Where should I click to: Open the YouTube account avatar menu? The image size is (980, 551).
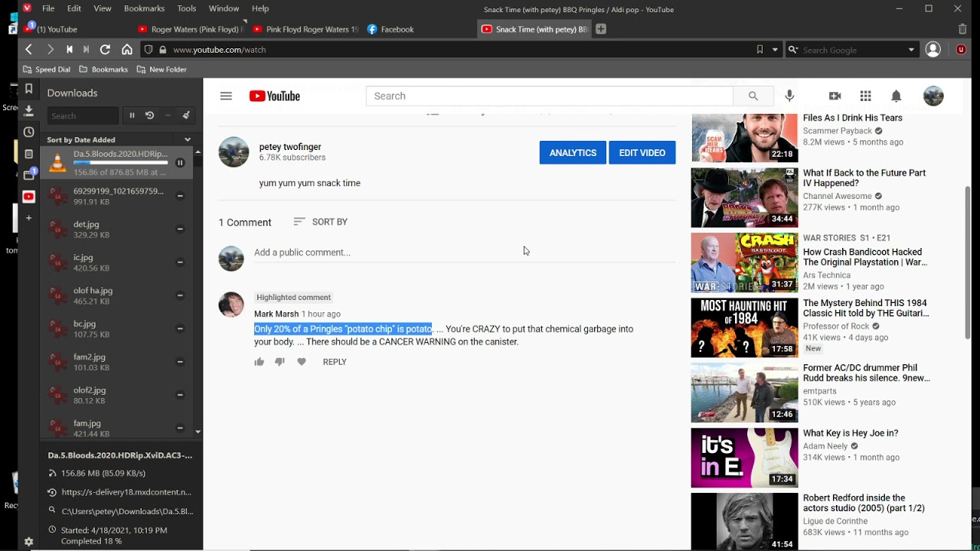[933, 96]
